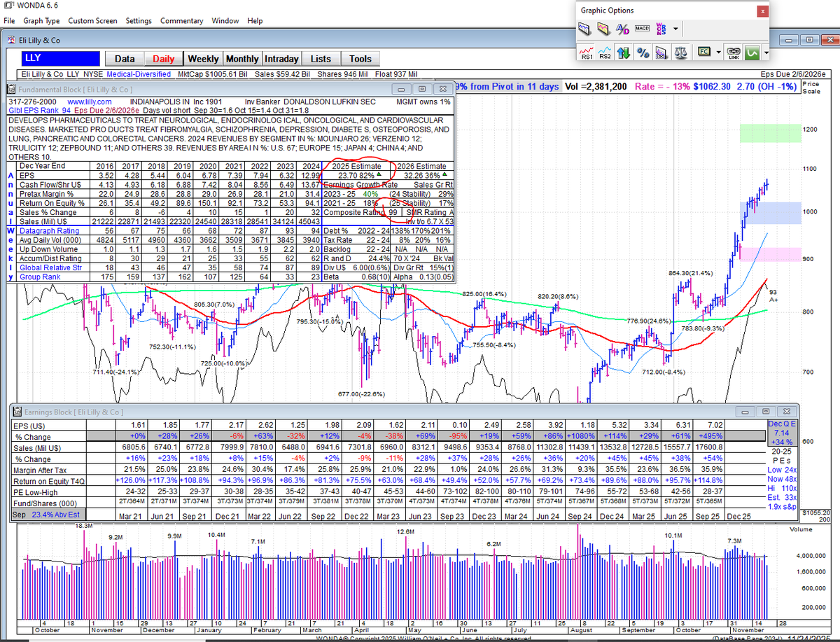The width and height of the screenshot is (840, 642).
Task: Switch to the Weekly chart tab
Action: 203,59
